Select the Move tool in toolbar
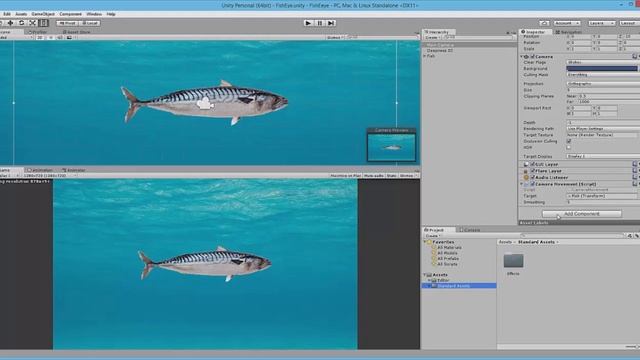This screenshot has width=640, height=360. pos(10,23)
